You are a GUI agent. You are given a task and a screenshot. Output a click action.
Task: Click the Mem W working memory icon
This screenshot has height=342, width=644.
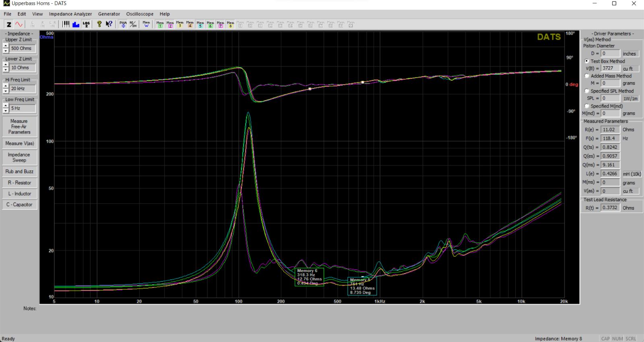(x=146, y=25)
